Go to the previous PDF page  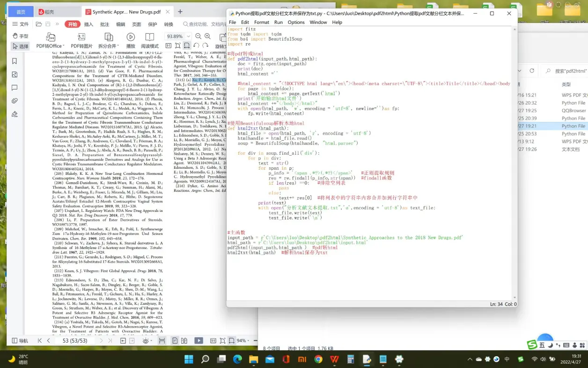tap(49, 341)
